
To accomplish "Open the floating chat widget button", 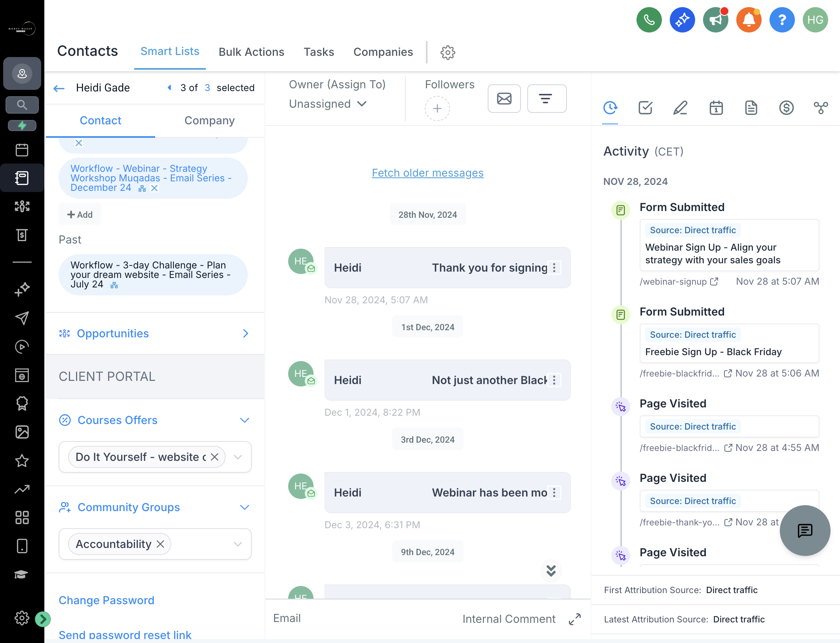I will click(x=805, y=531).
